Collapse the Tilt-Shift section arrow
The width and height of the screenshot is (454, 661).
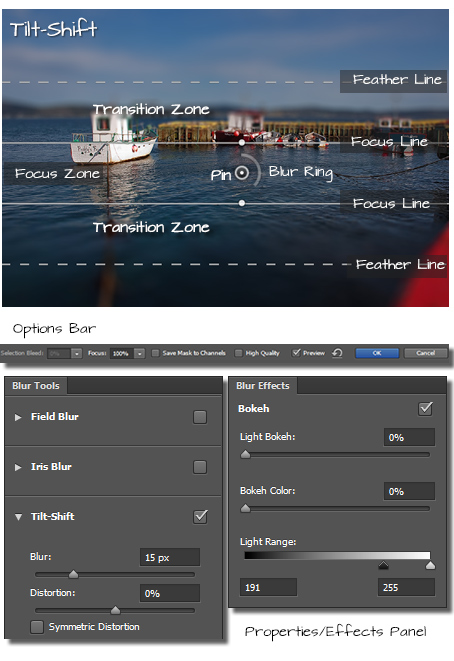(18, 517)
